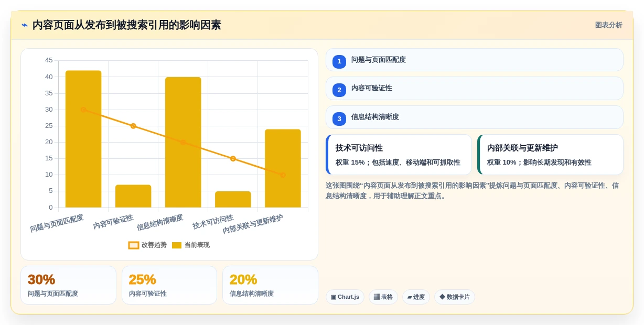Click the 内容可验证性 bar in the chart

tap(133, 196)
